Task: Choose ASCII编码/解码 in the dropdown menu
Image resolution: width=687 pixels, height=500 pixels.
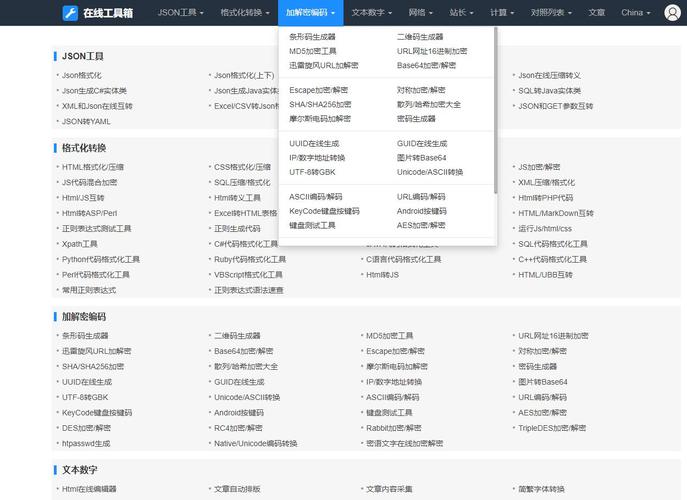Action: [x=316, y=197]
